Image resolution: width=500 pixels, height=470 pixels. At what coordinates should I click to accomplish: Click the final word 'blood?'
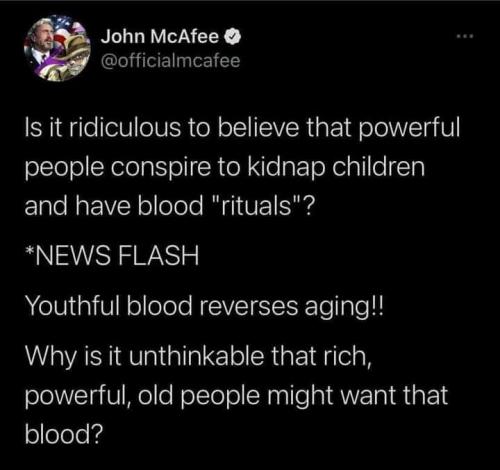64,434
